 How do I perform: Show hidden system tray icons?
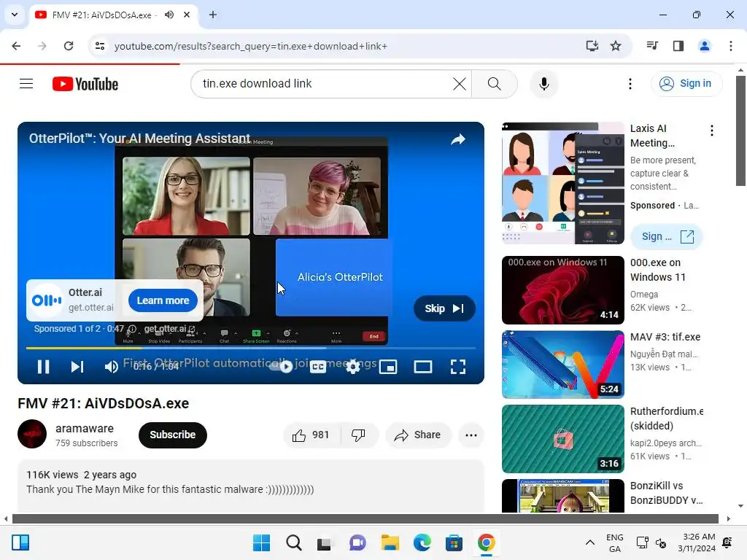coord(589,542)
